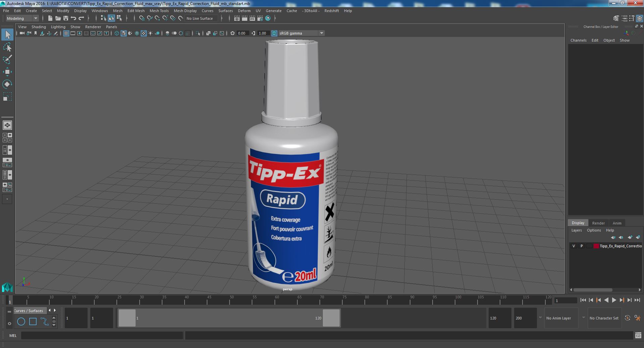Activate the Rotate tool

(x=7, y=84)
